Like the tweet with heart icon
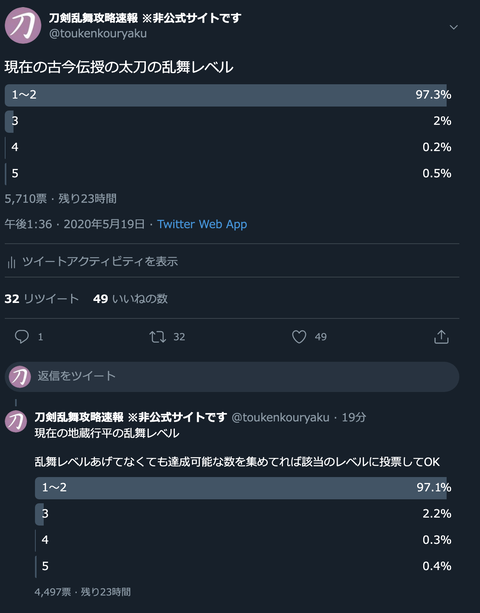The image size is (480, 613). point(299,337)
